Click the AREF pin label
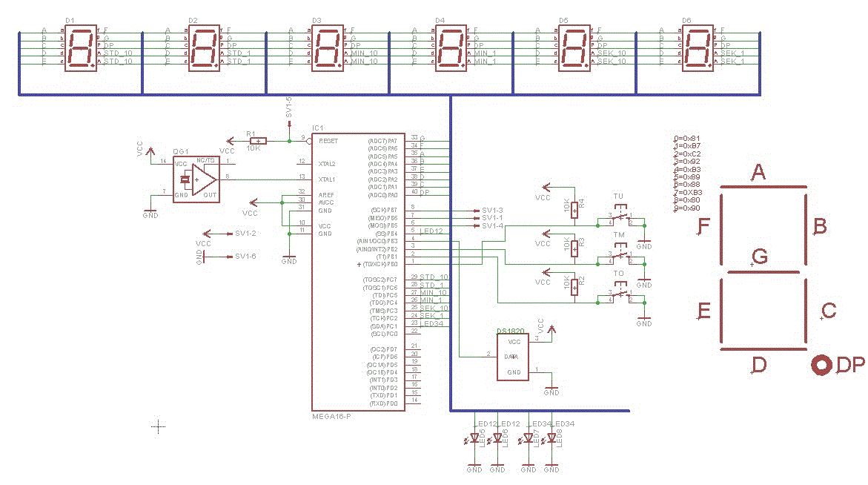Viewport: 868px width, 485px height. tap(326, 195)
